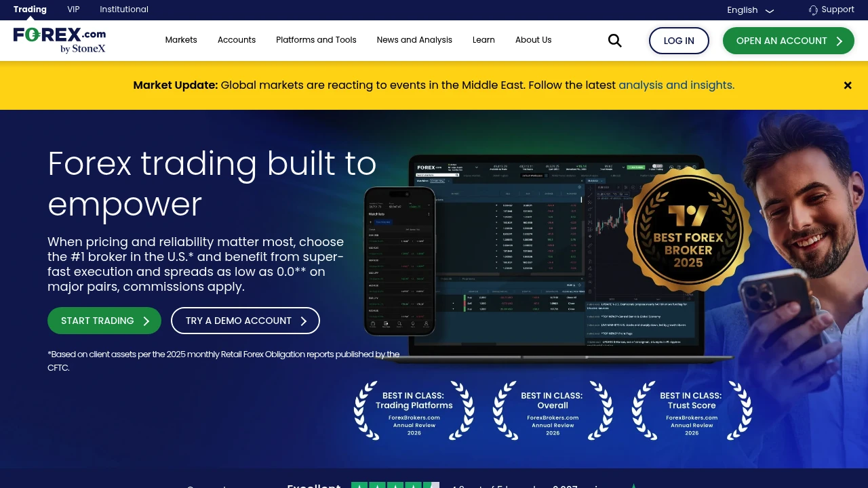Image resolution: width=868 pixels, height=488 pixels.
Task: Open the Platforms and Tools menu
Action: pyautogui.click(x=316, y=40)
